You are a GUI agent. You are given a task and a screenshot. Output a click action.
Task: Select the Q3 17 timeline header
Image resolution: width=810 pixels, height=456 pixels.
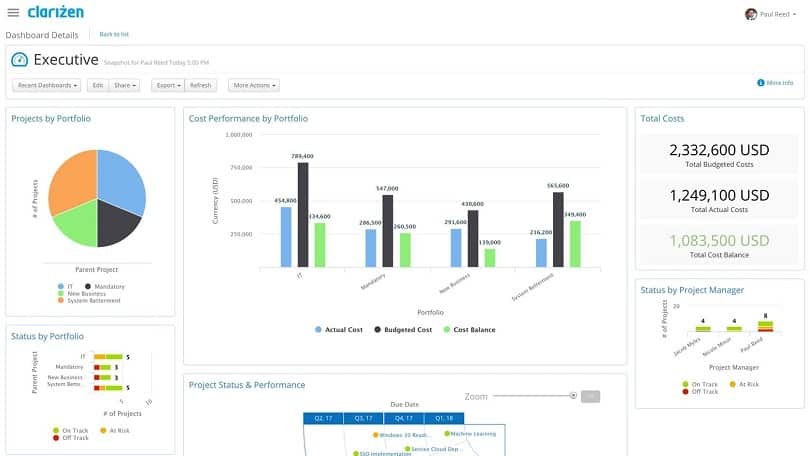coord(364,418)
